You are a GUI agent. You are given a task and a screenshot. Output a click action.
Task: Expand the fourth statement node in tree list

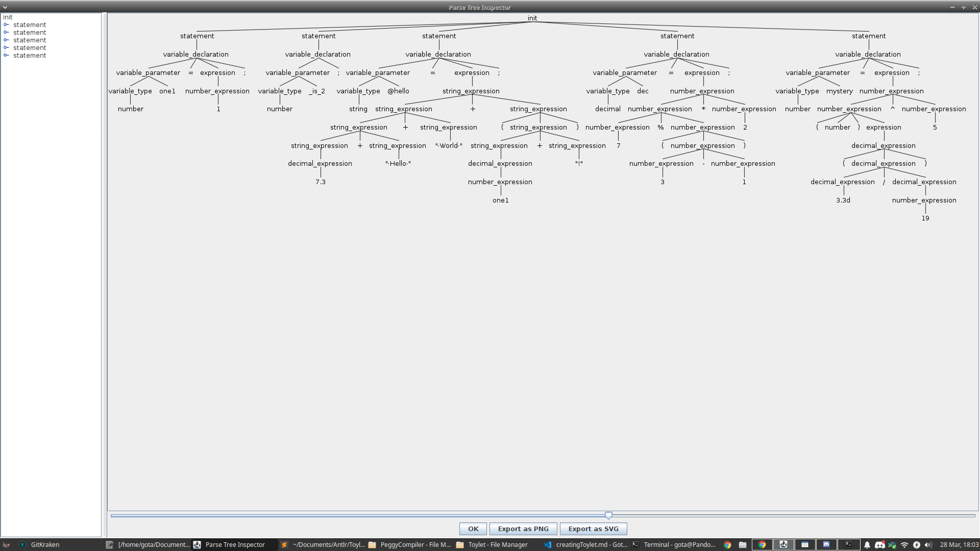coord(6,47)
